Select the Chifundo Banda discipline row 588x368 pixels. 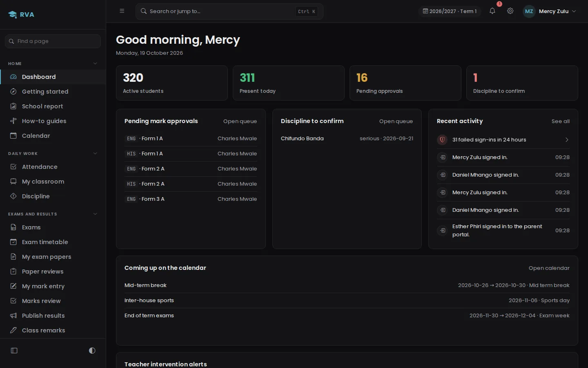click(x=347, y=139)
